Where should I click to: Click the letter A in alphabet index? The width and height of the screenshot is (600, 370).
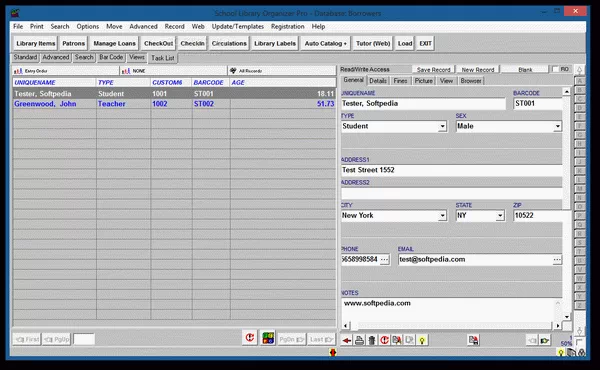coord(580,81)
